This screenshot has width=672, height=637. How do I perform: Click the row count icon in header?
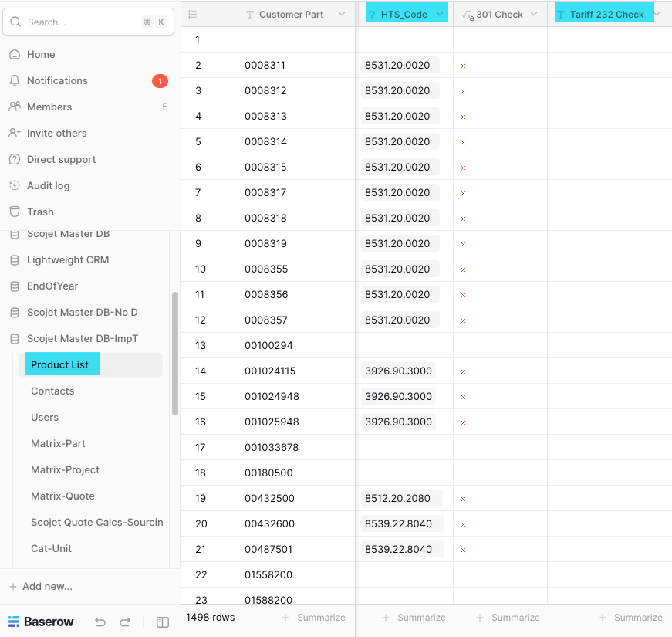(x=193, y=15)
